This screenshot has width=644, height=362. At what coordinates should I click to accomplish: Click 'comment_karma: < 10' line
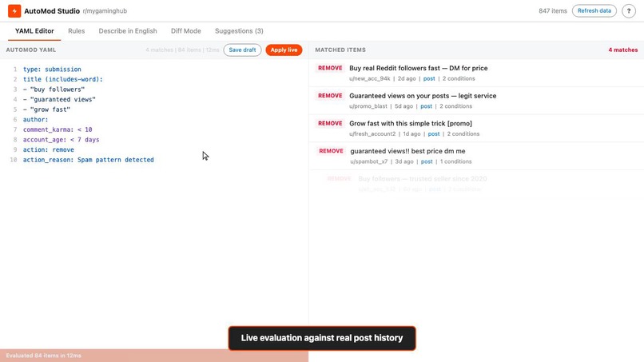tap(58, 129)
